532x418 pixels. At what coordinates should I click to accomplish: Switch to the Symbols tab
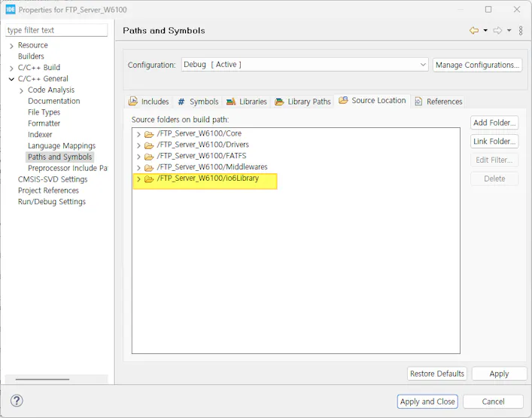point(198,102)
